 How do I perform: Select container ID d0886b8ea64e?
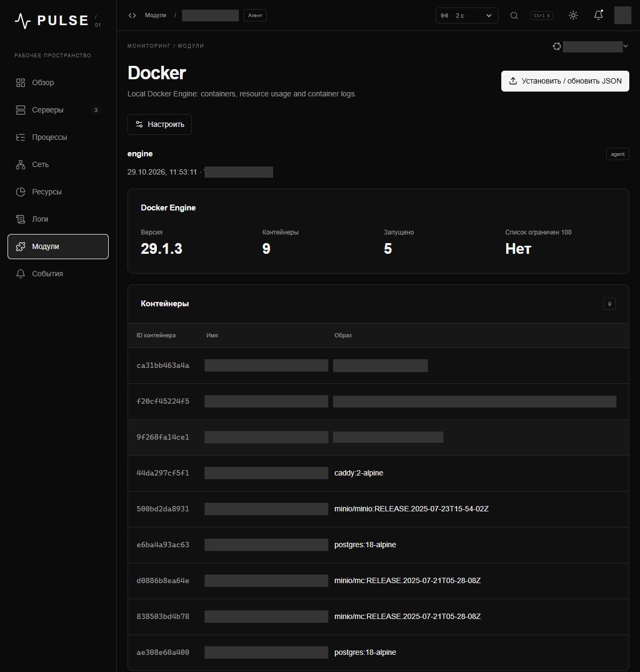click(x=163, y=581)
